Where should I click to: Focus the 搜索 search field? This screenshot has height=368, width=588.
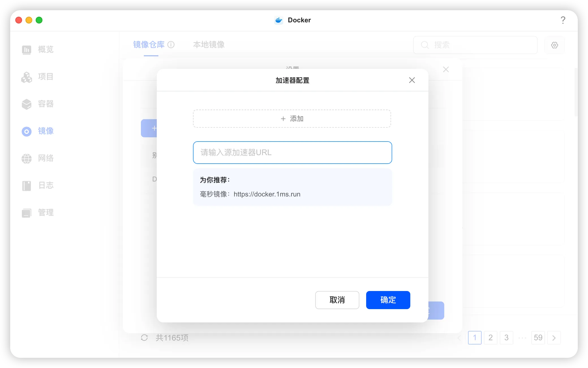pos(475,45)
